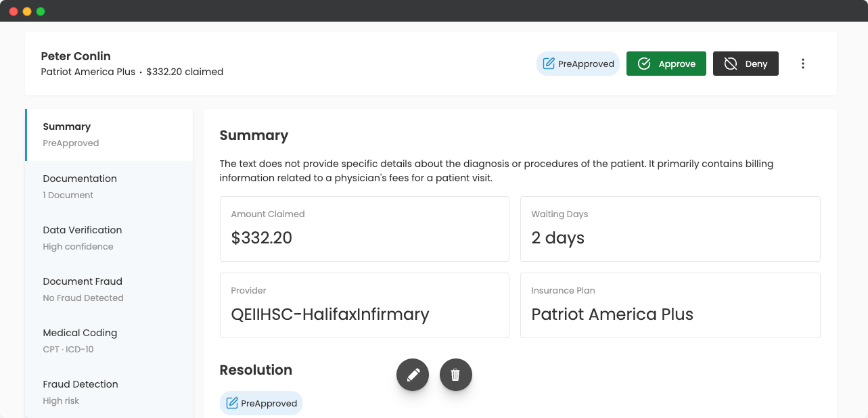This screenshot has width=868, height=418.
Task: Click the Waiting Days card
Action: 670,229
